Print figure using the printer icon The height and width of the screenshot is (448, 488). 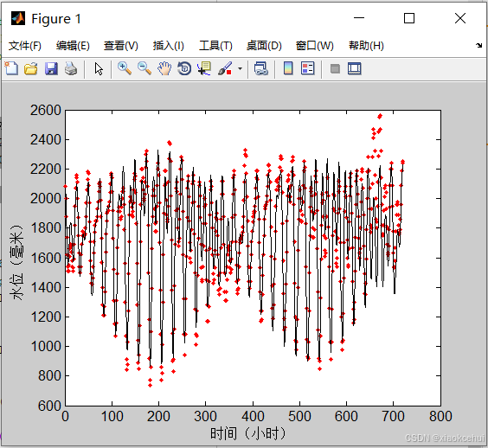(71, 68)
